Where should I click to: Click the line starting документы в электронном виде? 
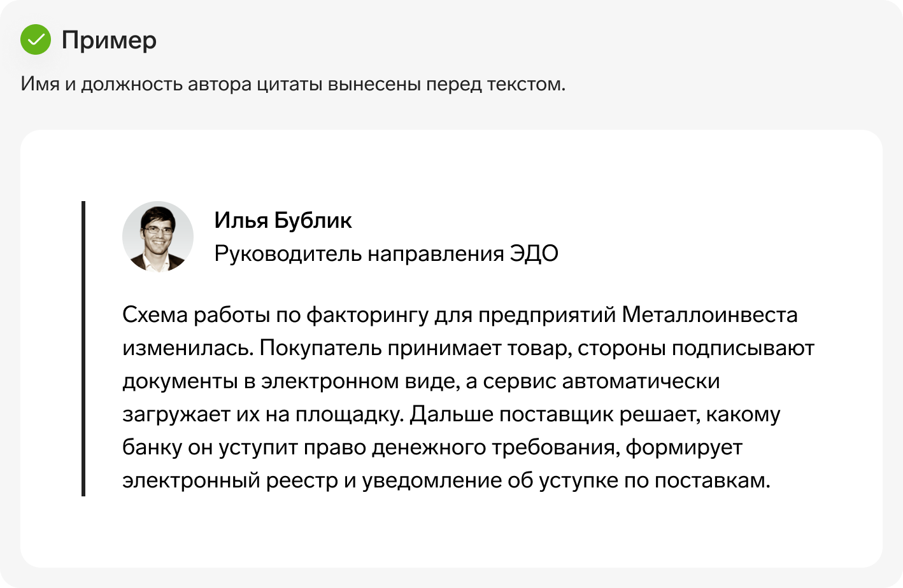(x=421, y=381)
